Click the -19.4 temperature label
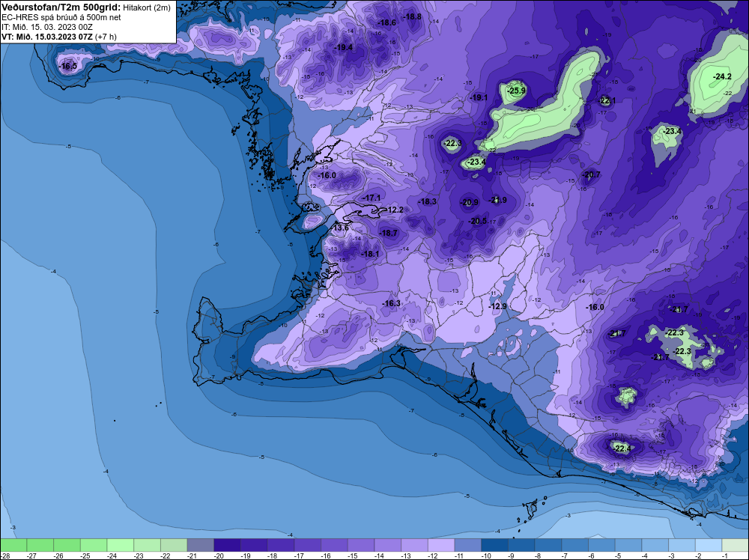Image resolution: width=749 pixels, height=560 pixels. click(x=343, y=47)
